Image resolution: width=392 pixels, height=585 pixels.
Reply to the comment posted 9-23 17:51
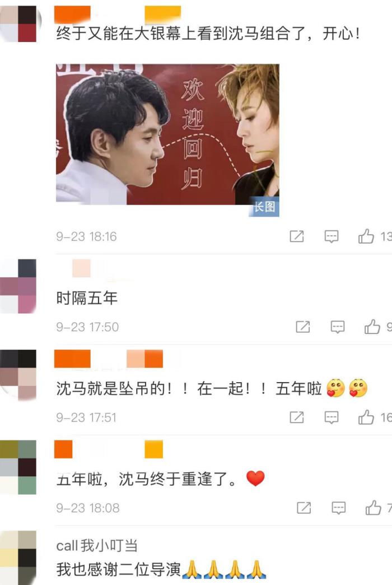pos(331,417)
